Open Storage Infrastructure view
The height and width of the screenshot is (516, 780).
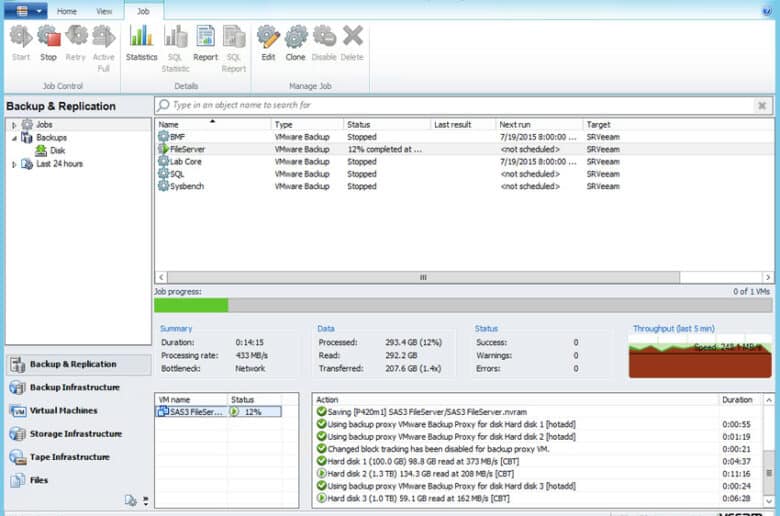[79, 434]
